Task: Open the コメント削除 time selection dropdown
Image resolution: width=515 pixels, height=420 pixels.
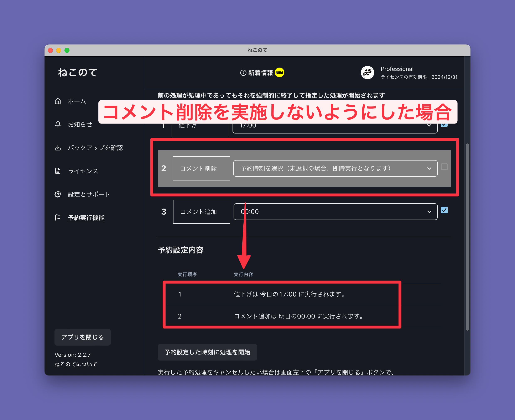Action: (335, 168)
